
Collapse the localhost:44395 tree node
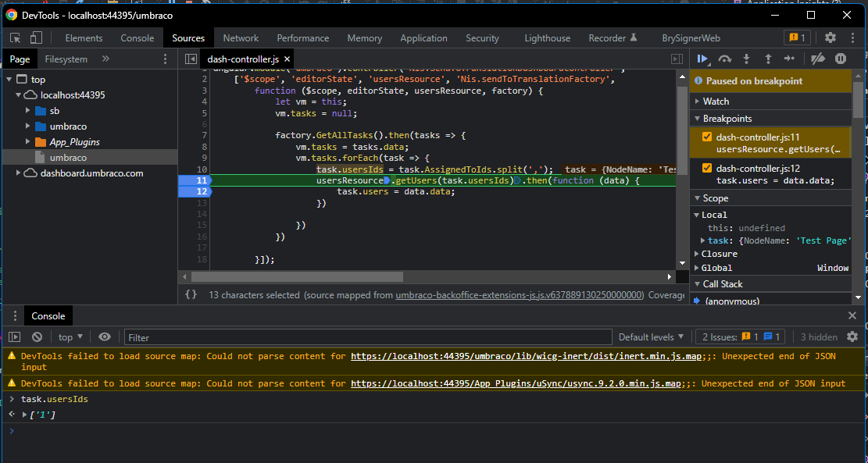click(x=18, y=95)
